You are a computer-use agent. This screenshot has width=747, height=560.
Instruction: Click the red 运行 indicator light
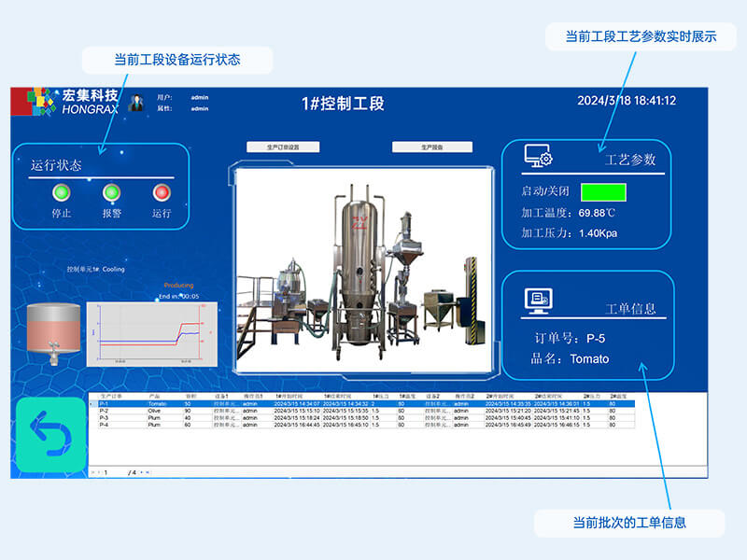162,193
